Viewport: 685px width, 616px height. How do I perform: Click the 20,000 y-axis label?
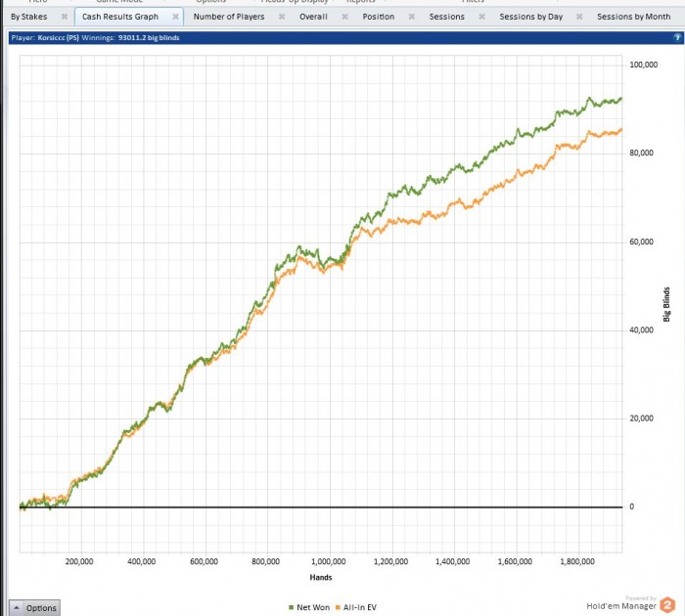point(641,418)
